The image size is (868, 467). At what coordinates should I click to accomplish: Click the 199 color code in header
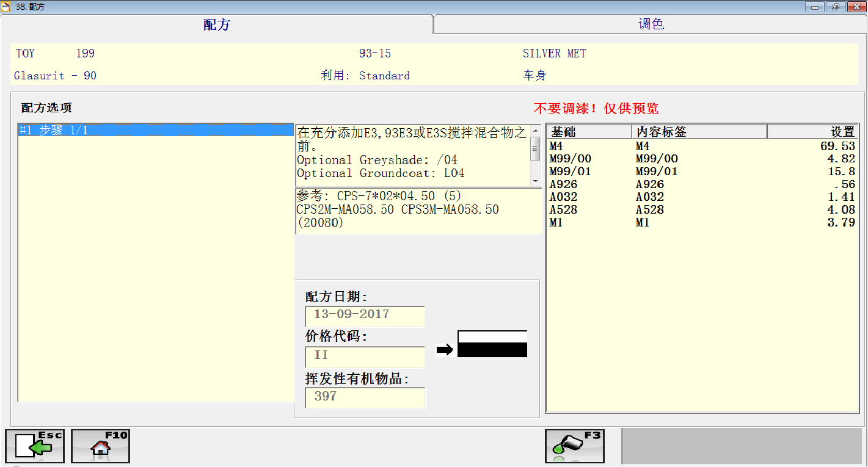click(86, 54)
